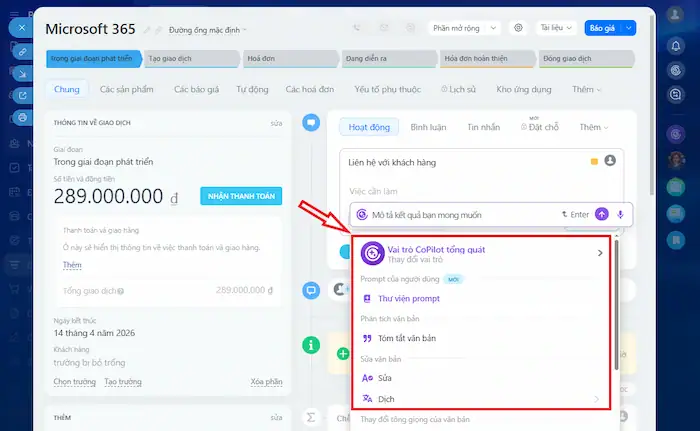
Task: Click the email icon in header
Action: coord(383,28)
